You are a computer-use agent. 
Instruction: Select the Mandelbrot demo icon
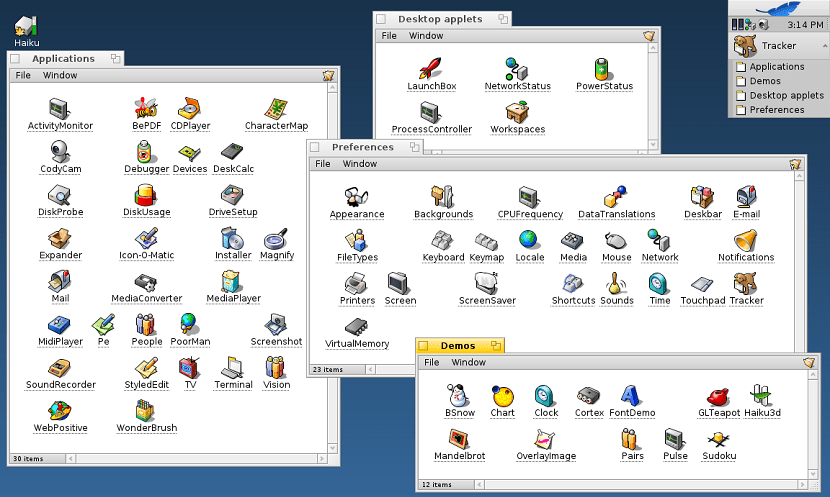[x=459, y=439]
